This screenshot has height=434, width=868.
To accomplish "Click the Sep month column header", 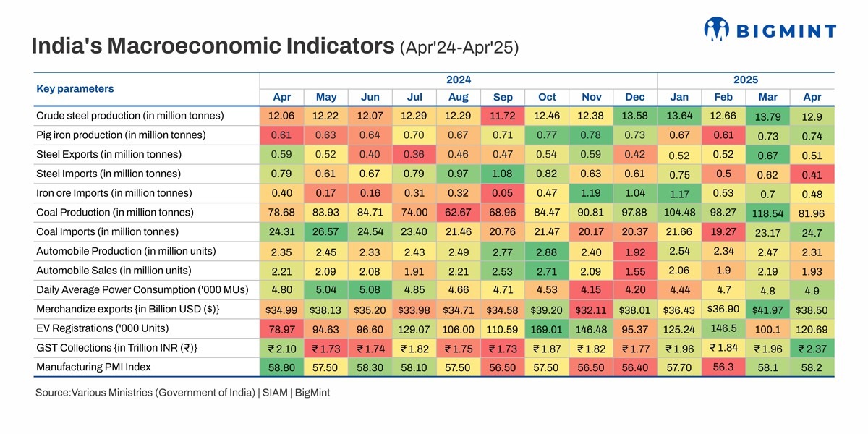I will coord(503,98).
